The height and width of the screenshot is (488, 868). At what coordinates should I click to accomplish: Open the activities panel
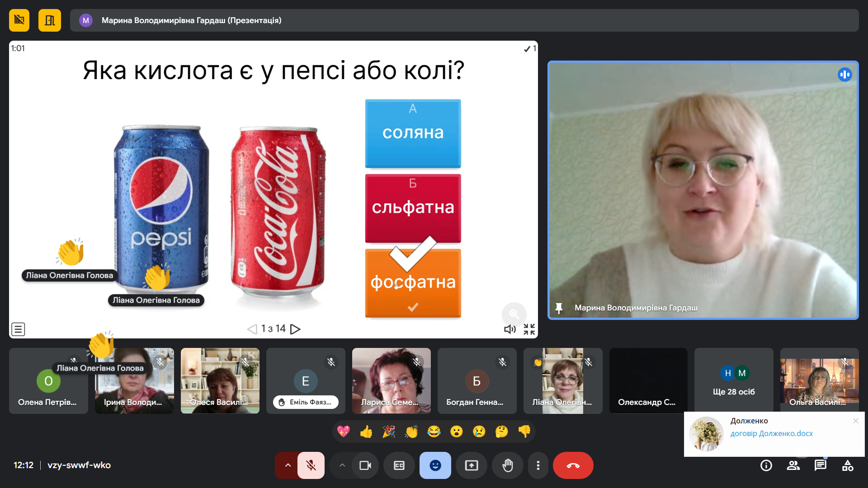pos(848,465)
